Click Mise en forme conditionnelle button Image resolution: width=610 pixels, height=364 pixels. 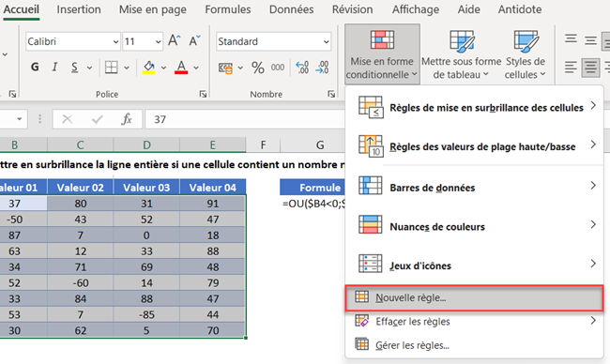(x=382, y=54)
